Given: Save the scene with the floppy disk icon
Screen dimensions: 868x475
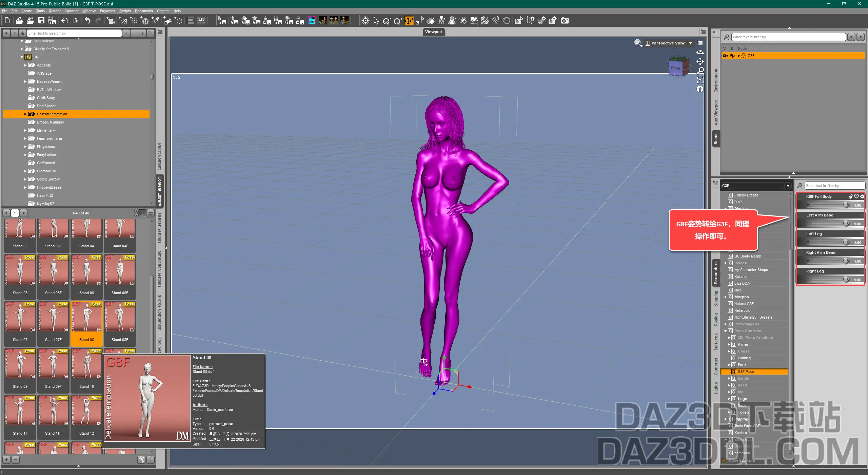Looking at the screenshot, I should [41, 21].
